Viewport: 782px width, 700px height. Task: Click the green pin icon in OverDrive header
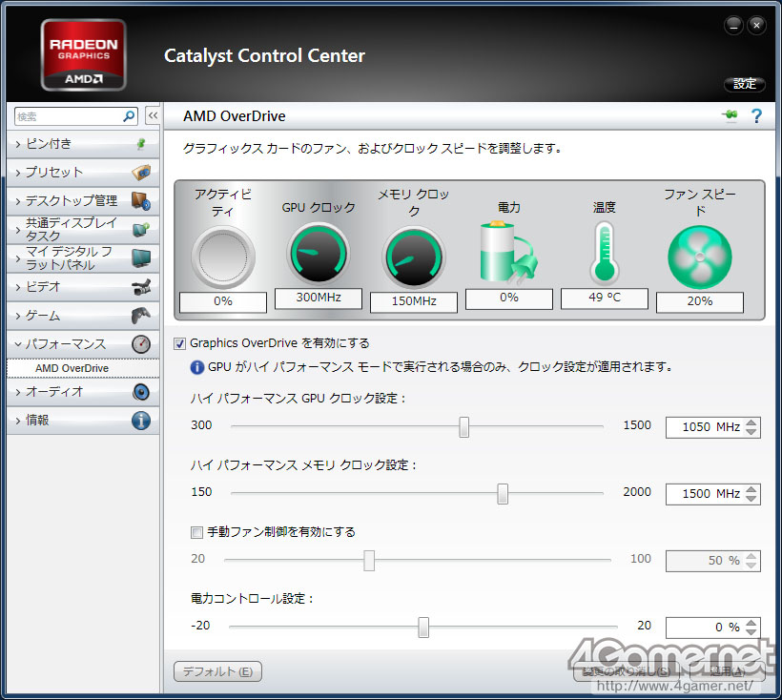730,115
